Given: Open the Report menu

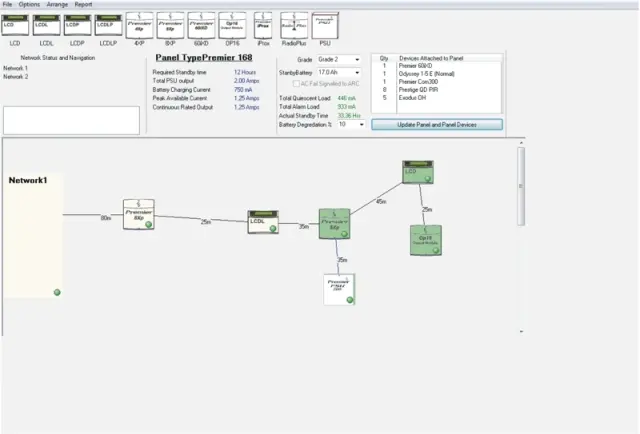Looking at the screenshot, I should pos(83,4).
